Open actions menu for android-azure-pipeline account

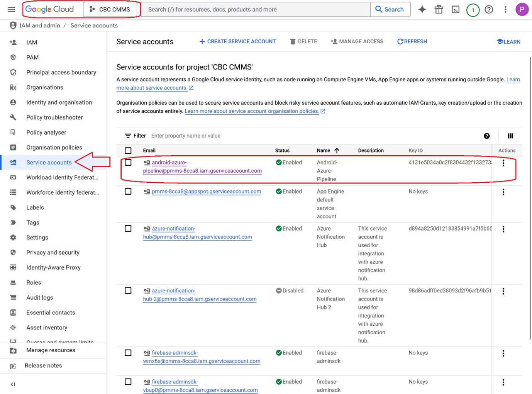click(x=503, y=163)
